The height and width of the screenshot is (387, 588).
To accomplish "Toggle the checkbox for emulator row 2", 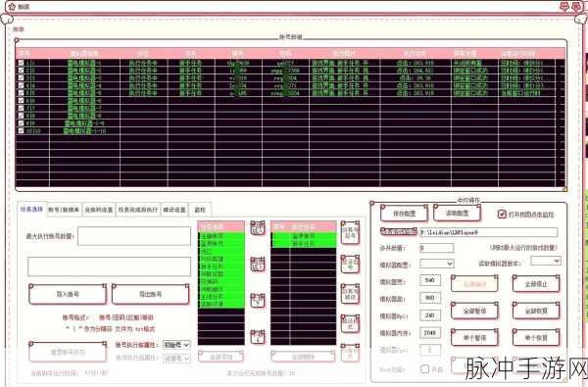I will click(21, 71).
